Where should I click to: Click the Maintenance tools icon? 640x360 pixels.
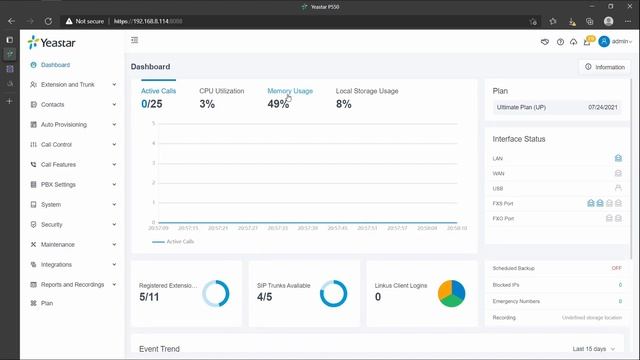33,244
